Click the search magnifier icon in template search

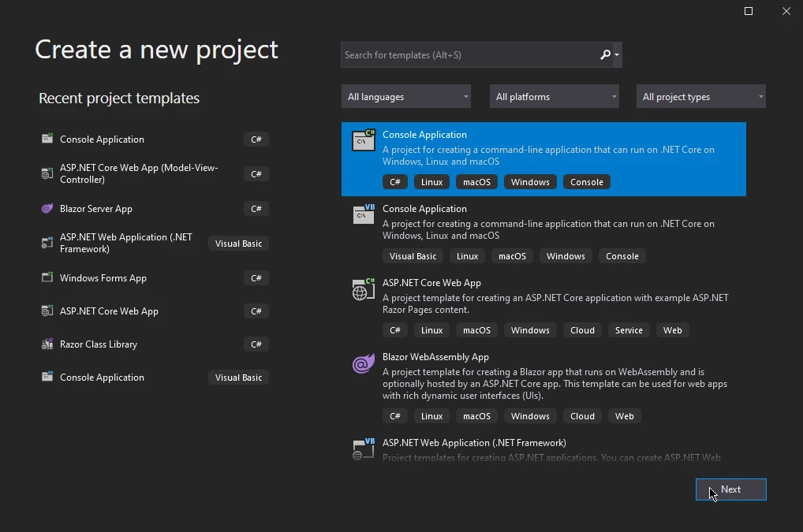pyautogui.click(x=605, y=55)
